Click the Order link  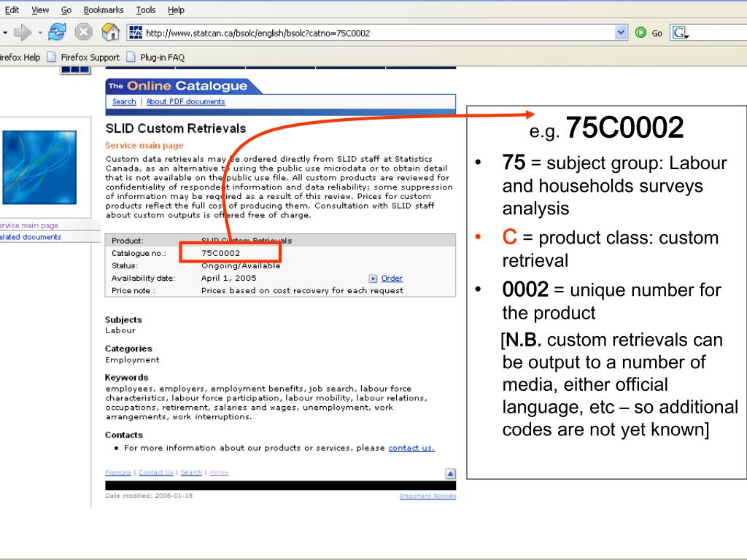[x=392, y=278]
